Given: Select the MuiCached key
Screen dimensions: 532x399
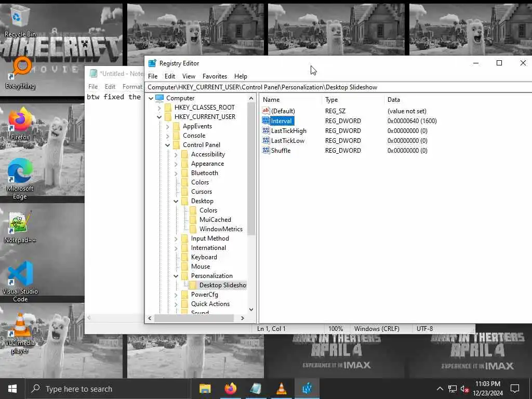Looking at the screenshot, I should (215, 220).
